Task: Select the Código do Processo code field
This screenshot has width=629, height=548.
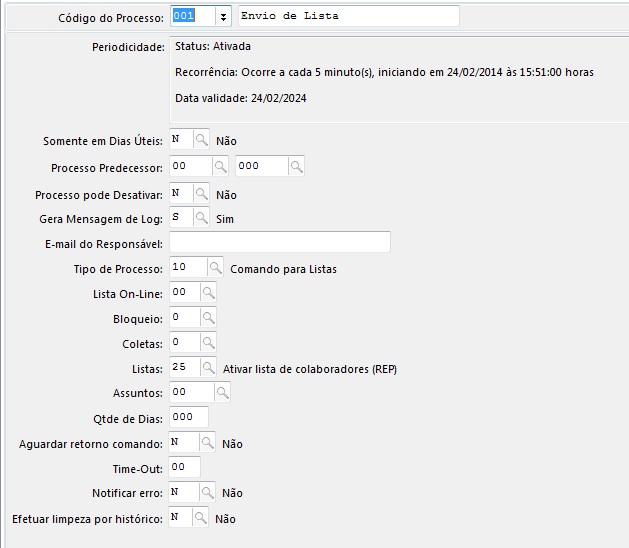Action: [191, 17]
